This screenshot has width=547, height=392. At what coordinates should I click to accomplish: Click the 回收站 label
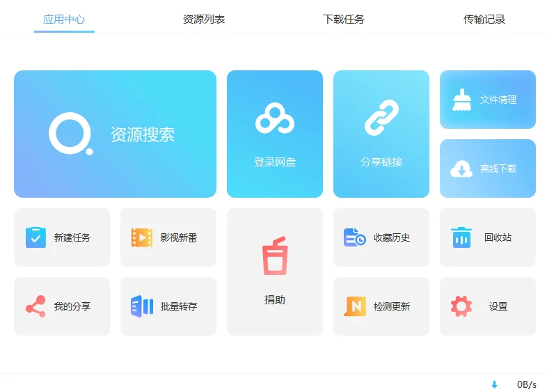[x=498, y=237]
